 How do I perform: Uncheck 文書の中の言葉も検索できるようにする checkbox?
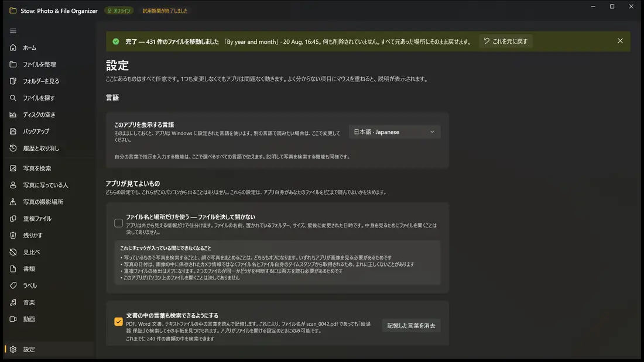[x=118, y=322]
